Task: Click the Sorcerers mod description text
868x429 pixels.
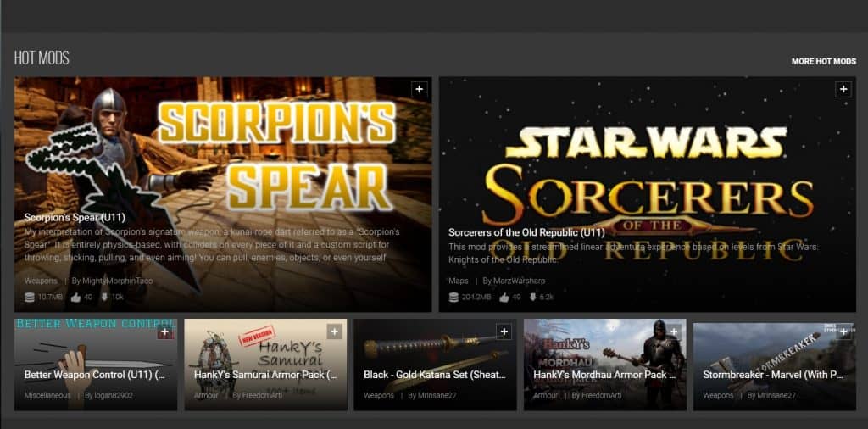Action: (632, 253)
